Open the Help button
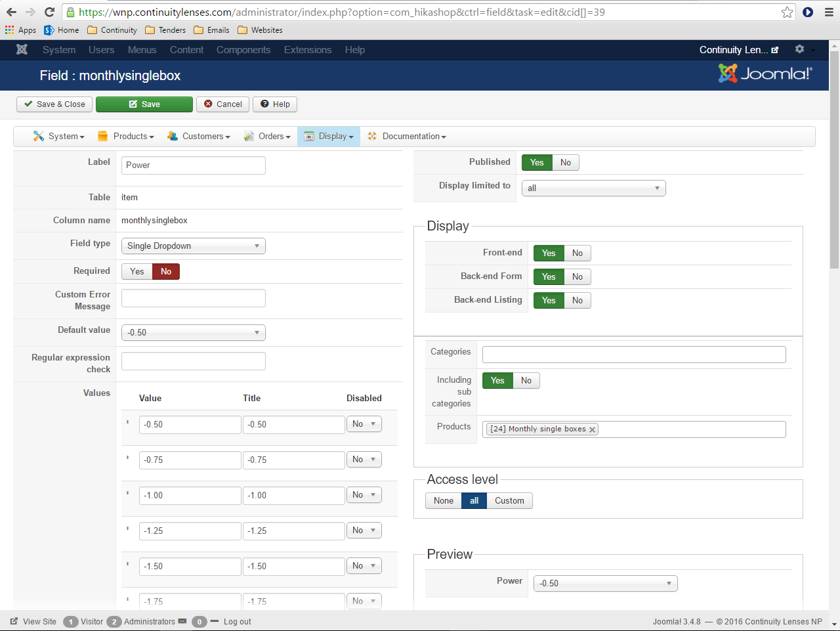 click(275, 104)
